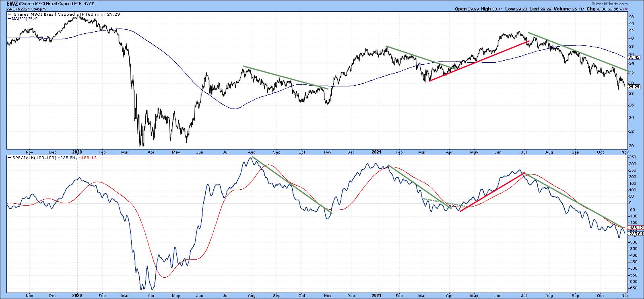
Task: Click the 2021 year label on price axis
Action: click(376, 152)
